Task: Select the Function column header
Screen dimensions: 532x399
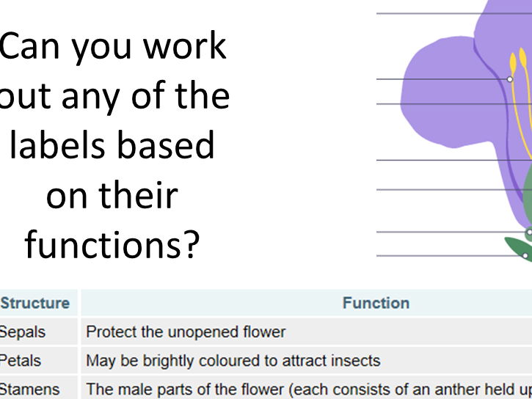Action: [x=376, y=303]
